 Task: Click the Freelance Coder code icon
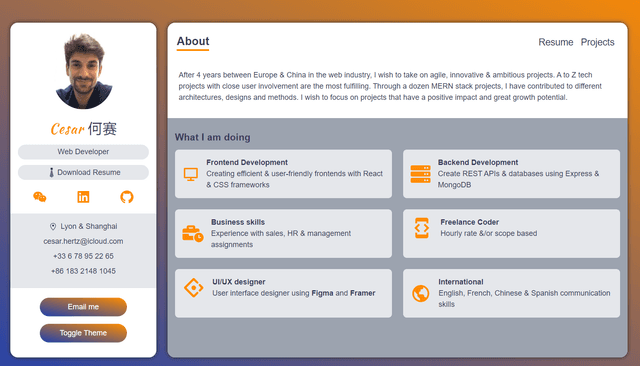tap(422, 228)
